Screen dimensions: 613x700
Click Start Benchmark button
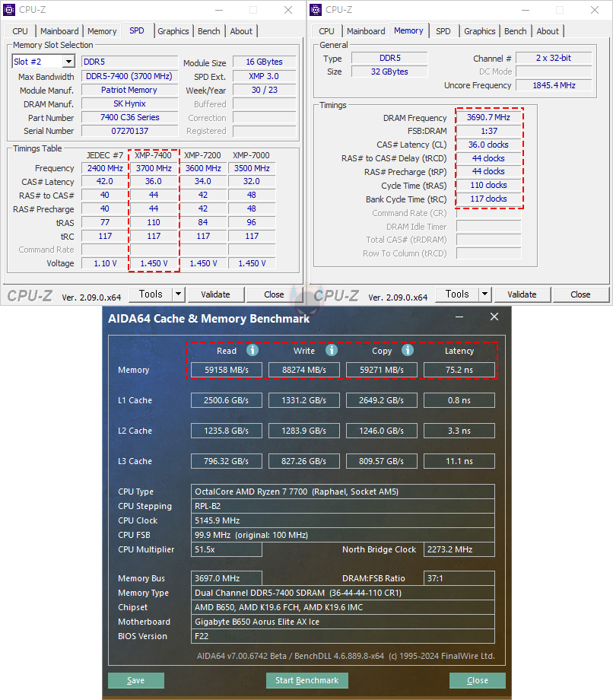tap(307, 680)
